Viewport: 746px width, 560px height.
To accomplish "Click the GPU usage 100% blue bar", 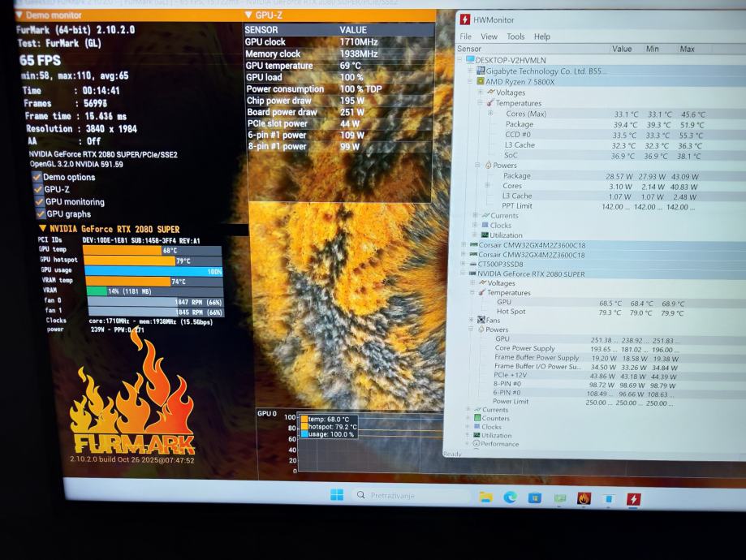I will (x=153, y=271).
